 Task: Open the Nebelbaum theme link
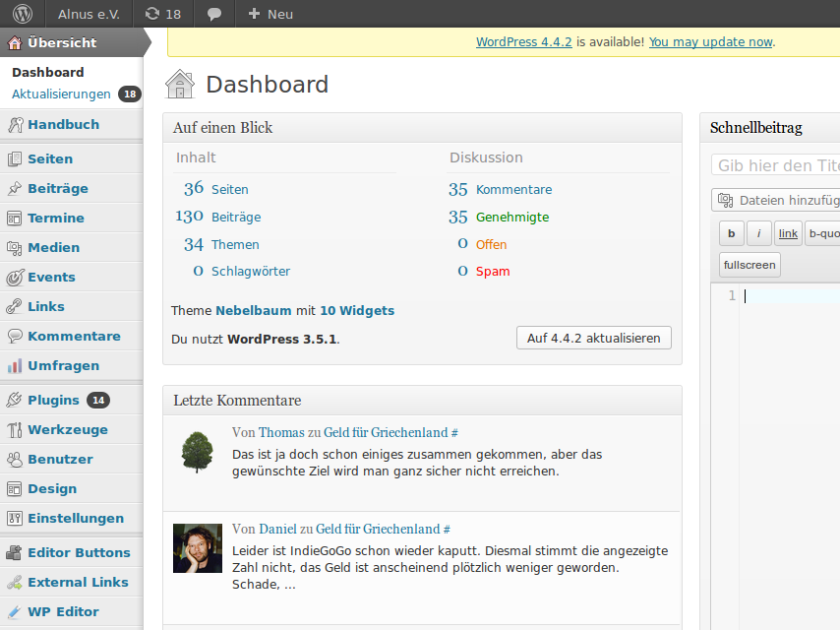tap(254, 310)
